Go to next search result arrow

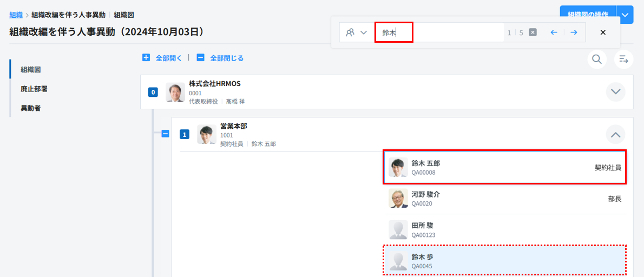click(574, 32)
